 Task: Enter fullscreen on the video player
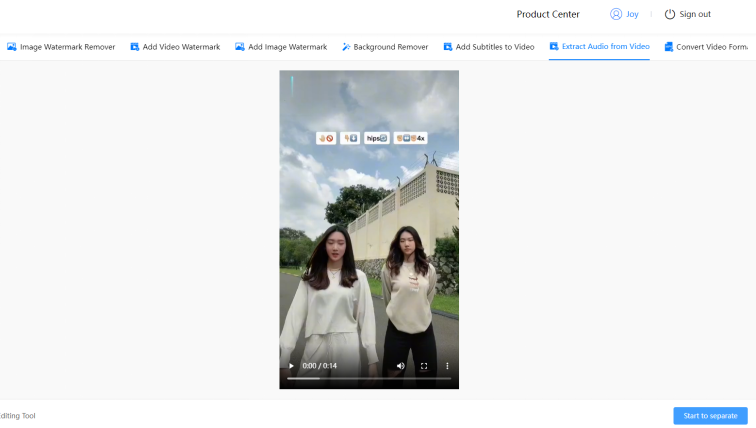click(x=424, y=366)
